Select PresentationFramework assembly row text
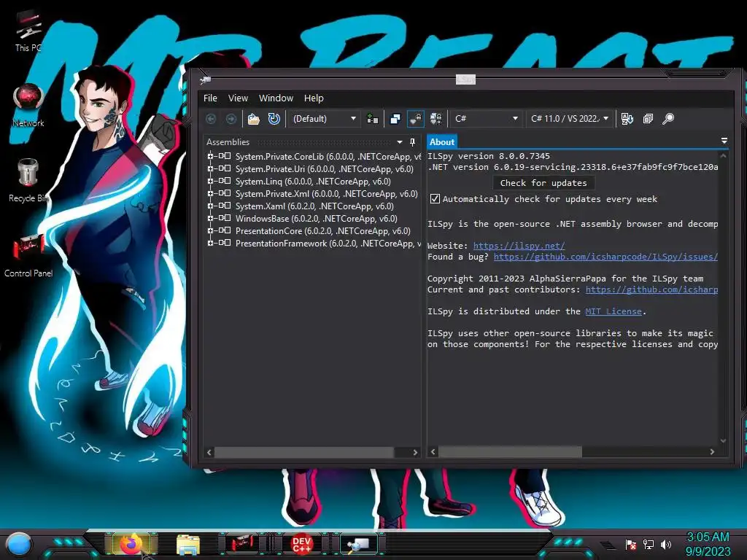747x560 pixels. [x=328, y=244]
